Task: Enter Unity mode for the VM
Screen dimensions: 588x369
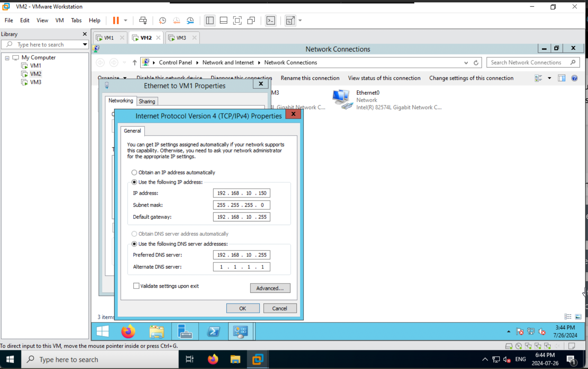Action: point(251,20)
